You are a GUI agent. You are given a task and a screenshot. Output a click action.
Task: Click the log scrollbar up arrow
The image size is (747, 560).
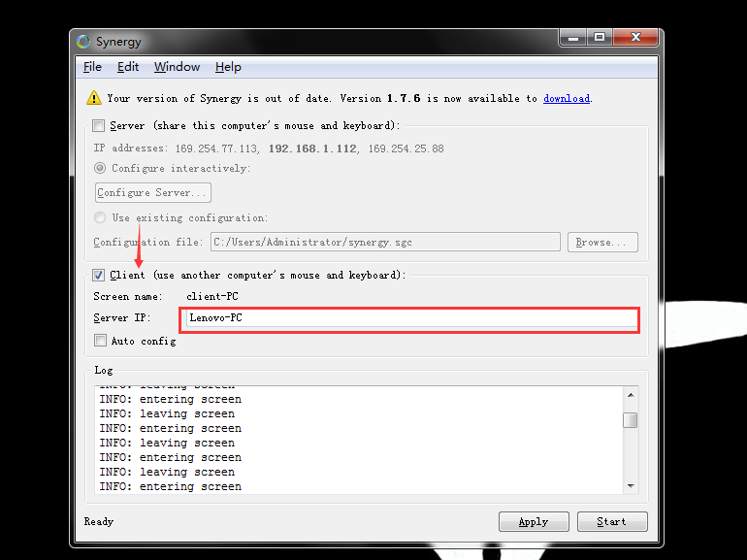click(631, 395)
